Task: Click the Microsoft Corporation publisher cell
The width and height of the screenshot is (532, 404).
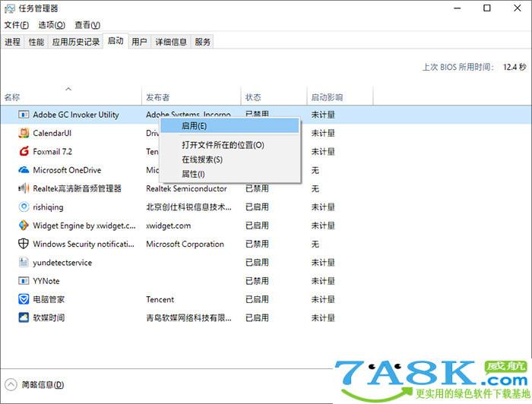Action: pyautogui.click(x=185, y=244)
